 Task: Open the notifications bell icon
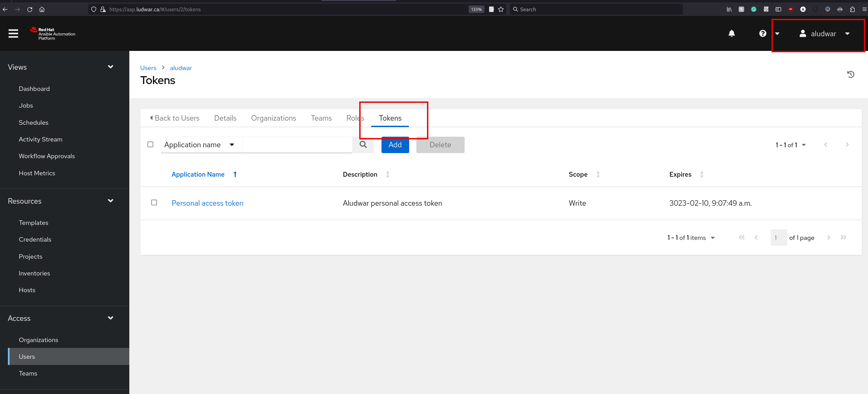click(x=731, y=33)
